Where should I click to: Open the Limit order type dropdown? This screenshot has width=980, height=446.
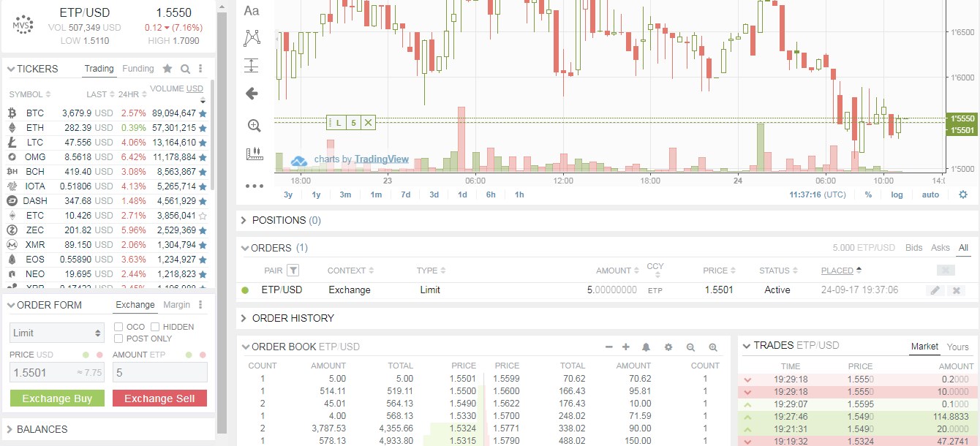[56, 332]
